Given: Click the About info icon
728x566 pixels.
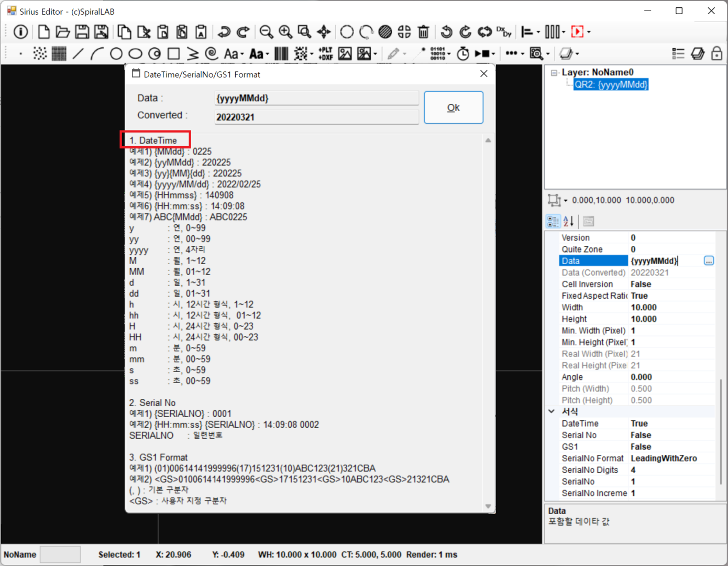Looking at the screenshot, I should coord(20,32).
